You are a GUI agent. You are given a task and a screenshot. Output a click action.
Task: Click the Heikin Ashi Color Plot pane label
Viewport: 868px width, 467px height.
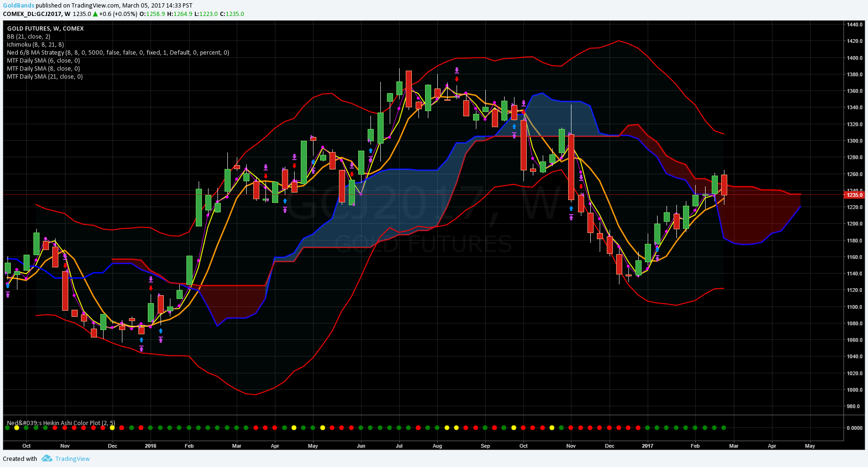(61, 423)
